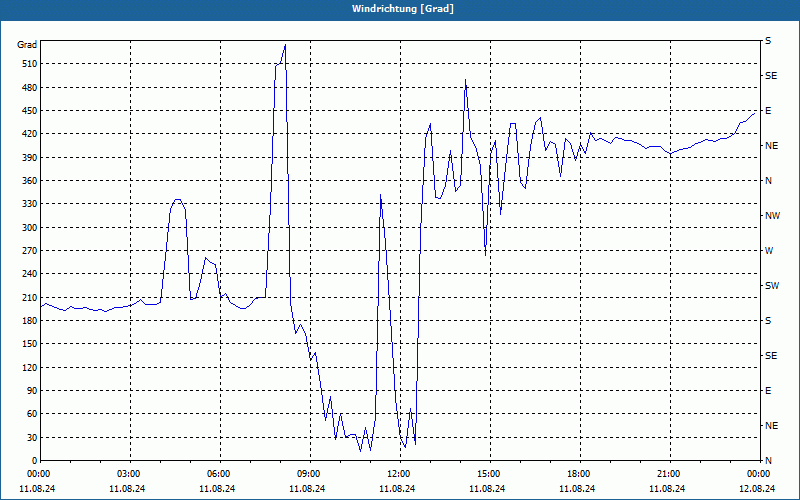Click the 420 y-axis value
Viewport: 800px width, 500px height.
(30, 134)
